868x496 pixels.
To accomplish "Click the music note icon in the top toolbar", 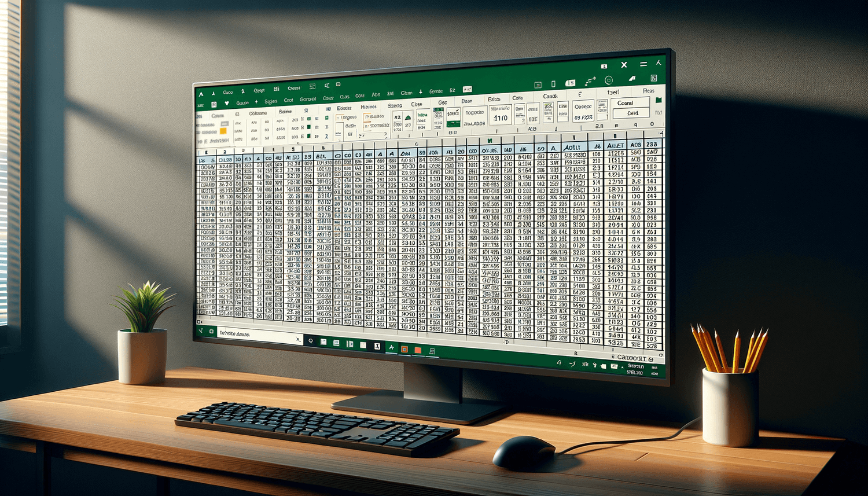I will click(590, 82).
